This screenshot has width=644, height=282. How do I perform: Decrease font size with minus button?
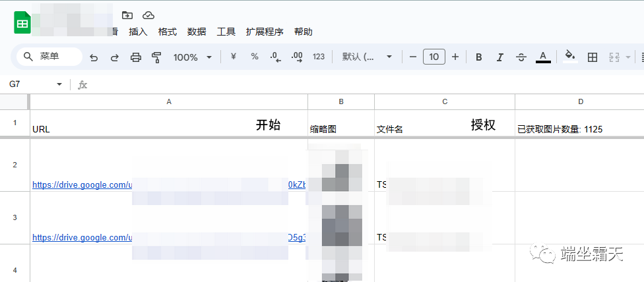click(413, 57)
